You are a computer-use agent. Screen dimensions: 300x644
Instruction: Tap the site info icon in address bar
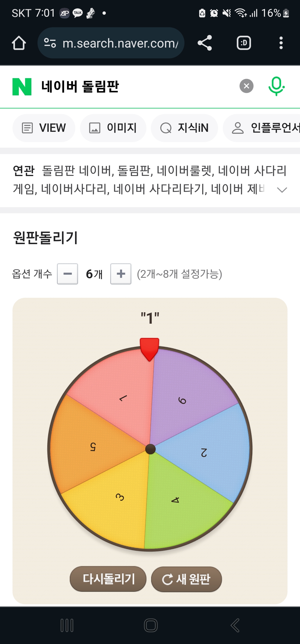tap(50, 43)
